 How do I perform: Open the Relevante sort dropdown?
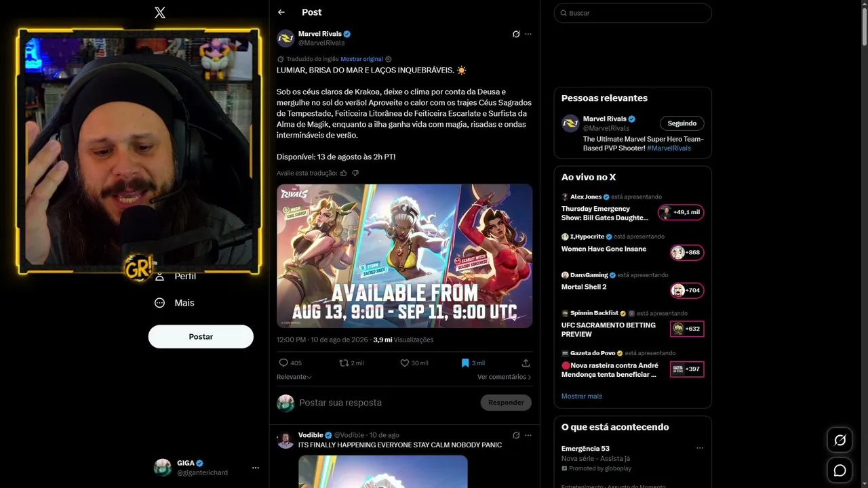coord(294,377)
